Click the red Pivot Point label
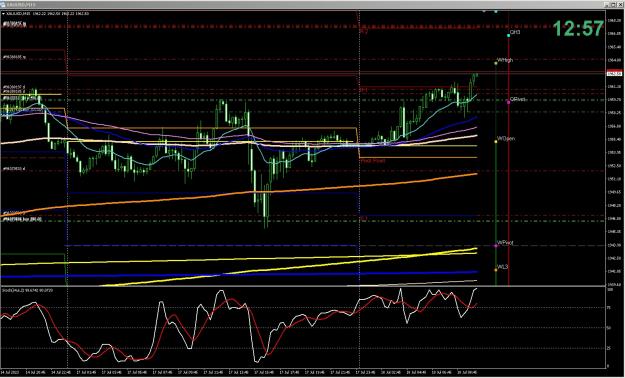 [373, 161]
